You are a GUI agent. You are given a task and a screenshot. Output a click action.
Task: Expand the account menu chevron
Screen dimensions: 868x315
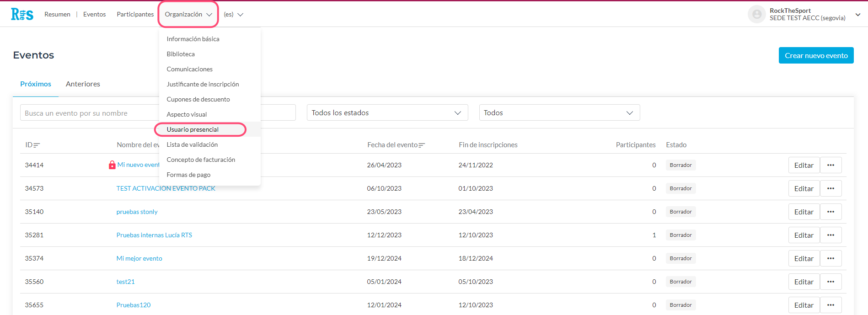[x=858, y=14]
